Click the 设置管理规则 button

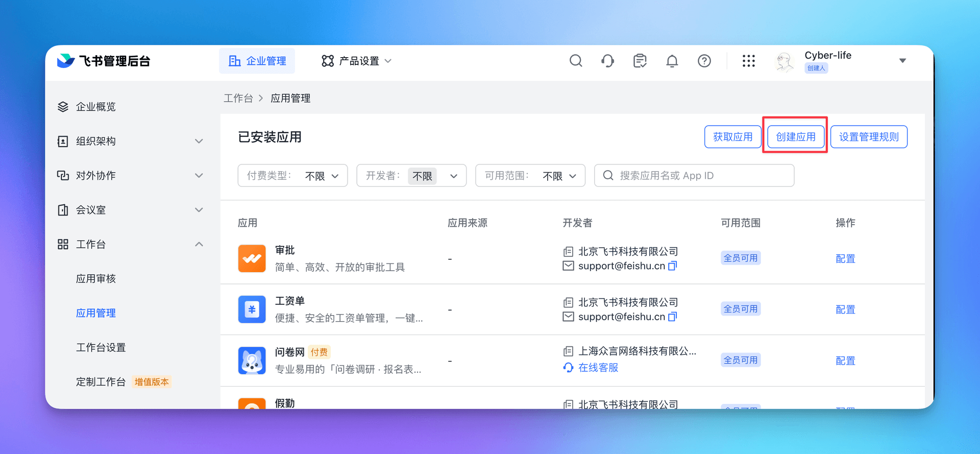tap(869, 137)
